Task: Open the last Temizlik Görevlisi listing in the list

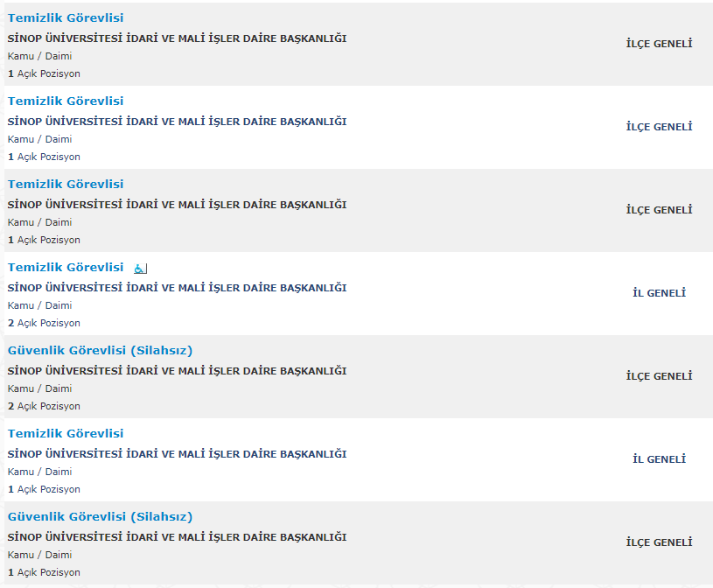Action: [x=66, y=434]
